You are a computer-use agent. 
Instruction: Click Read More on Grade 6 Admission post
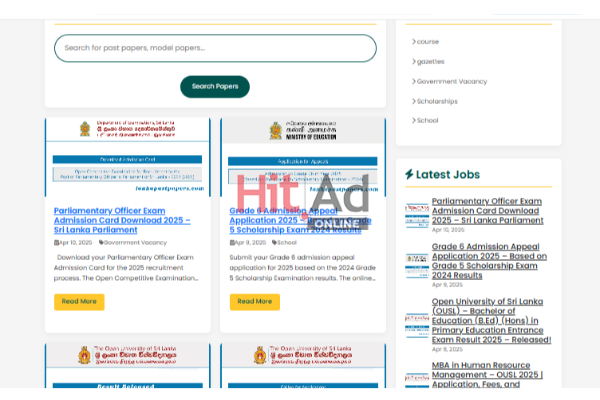click(x=254, y=301)
